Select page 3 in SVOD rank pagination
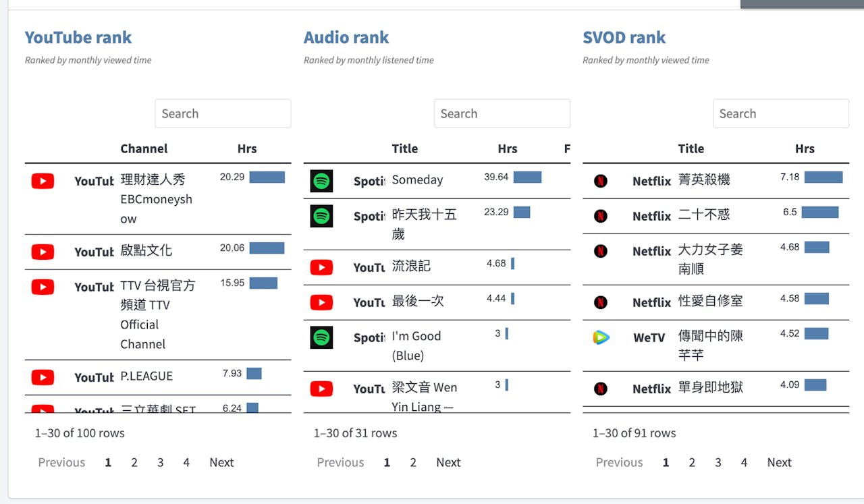 coord(718,462)
